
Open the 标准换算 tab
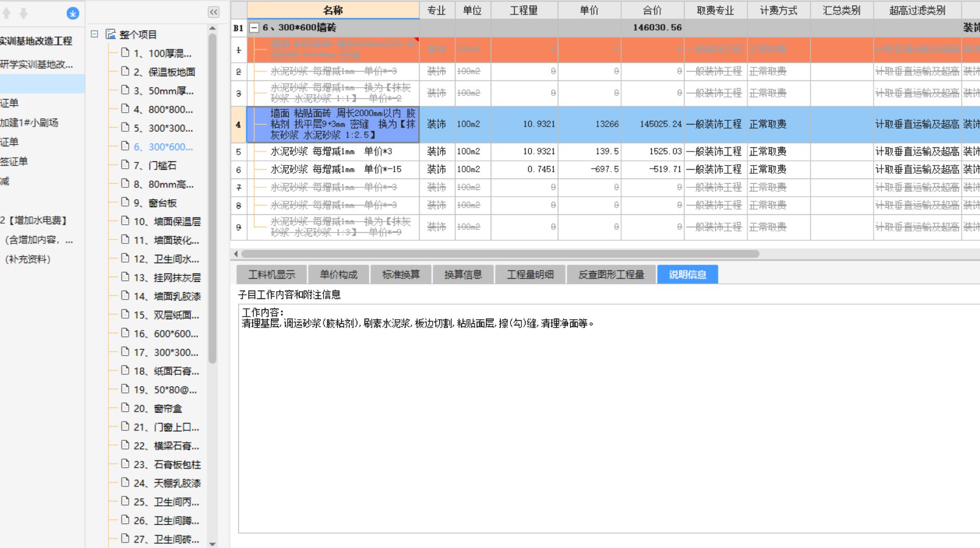pyautogui.click(x=401, y=275)
